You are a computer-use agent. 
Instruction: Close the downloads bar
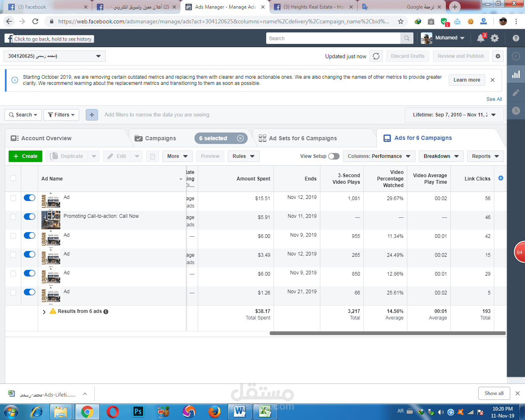coord(518,393)
